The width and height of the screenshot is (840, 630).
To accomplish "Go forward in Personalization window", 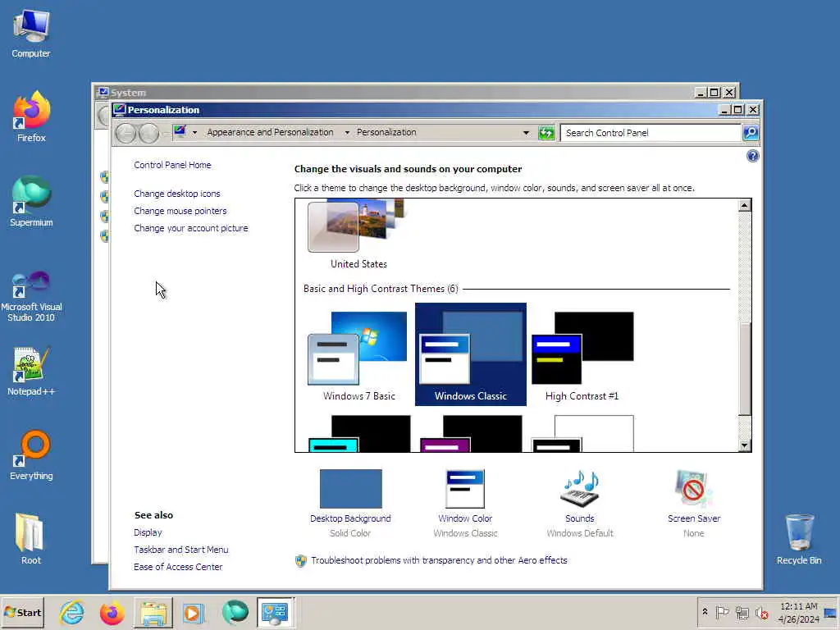I will click(x=149, y=133).
